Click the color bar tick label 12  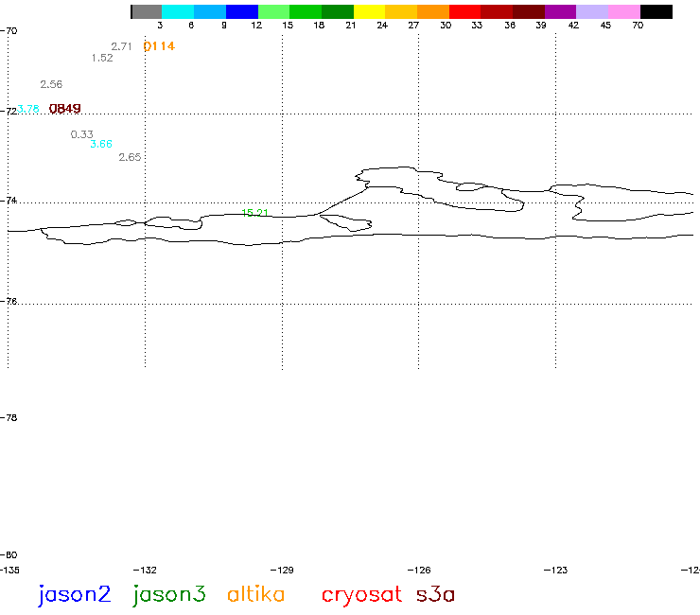(x=256, y=25)
